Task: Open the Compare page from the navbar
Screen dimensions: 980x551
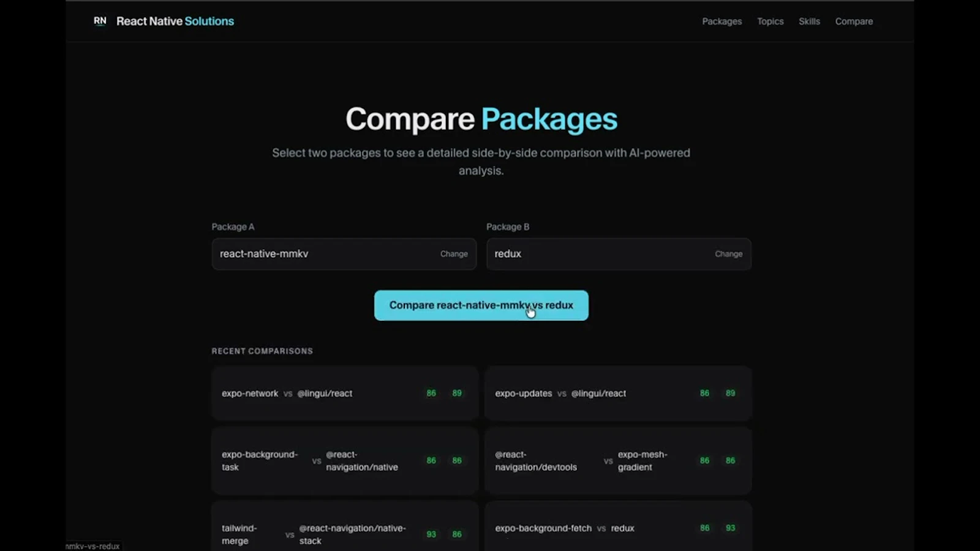Action: point(853,21)
